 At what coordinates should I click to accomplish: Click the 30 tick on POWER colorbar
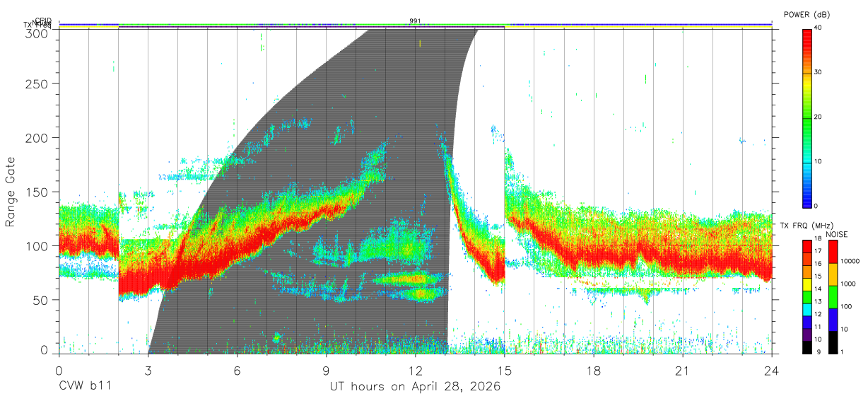tap(819, 73)
